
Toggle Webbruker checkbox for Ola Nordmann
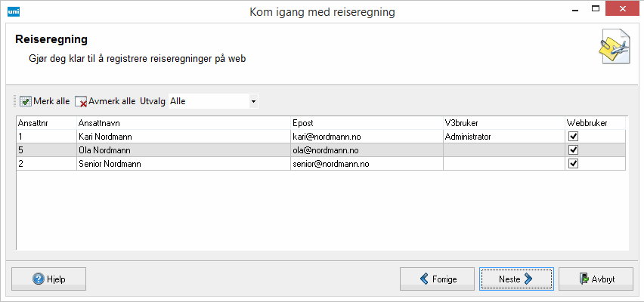[x=573, y=150]
